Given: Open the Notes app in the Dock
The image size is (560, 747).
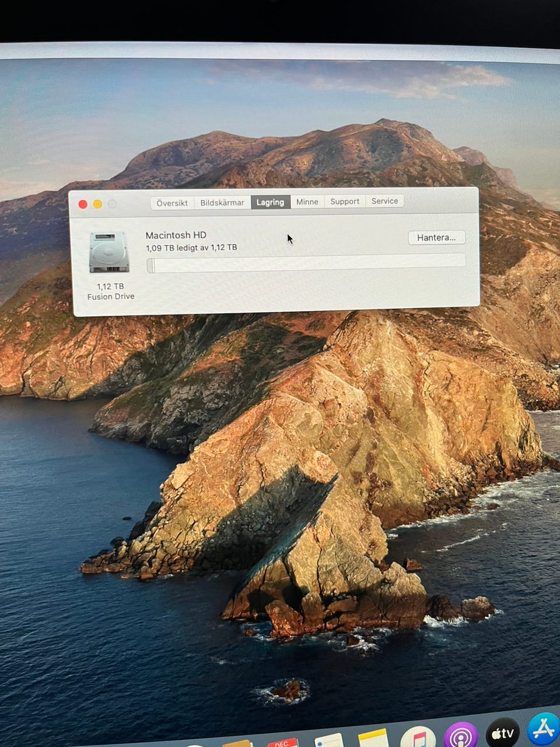Looking at the screenshot, I should point(373,738).
